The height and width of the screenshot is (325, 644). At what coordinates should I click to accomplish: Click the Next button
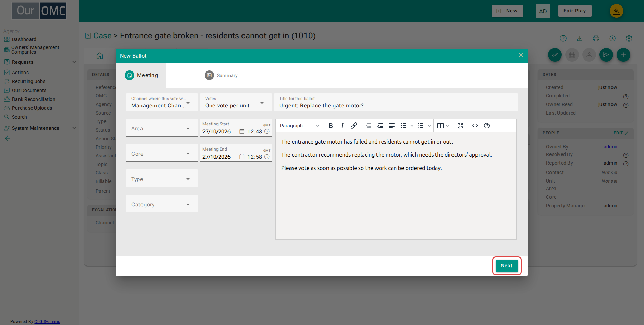(x=507, y=266)
